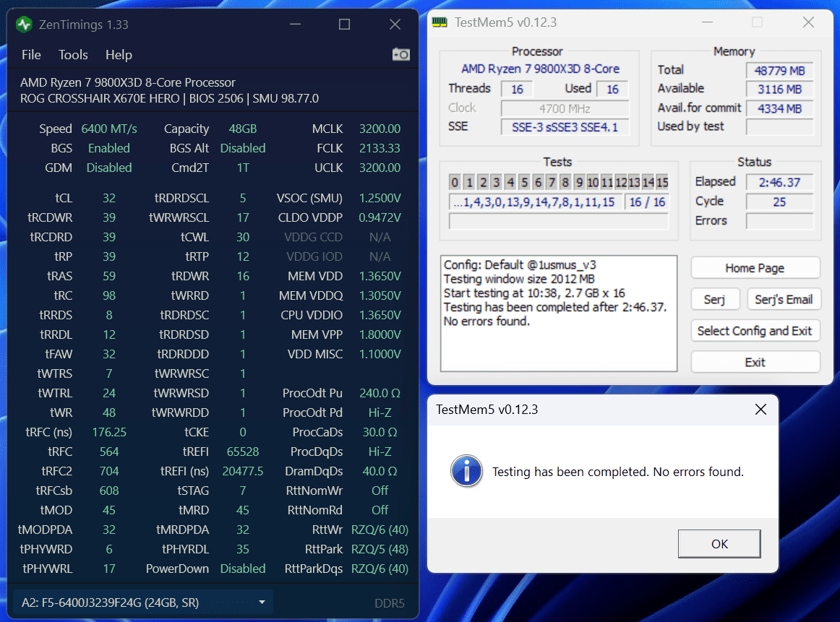
Task: Click the tWR value 48
Action: (109, 412)
